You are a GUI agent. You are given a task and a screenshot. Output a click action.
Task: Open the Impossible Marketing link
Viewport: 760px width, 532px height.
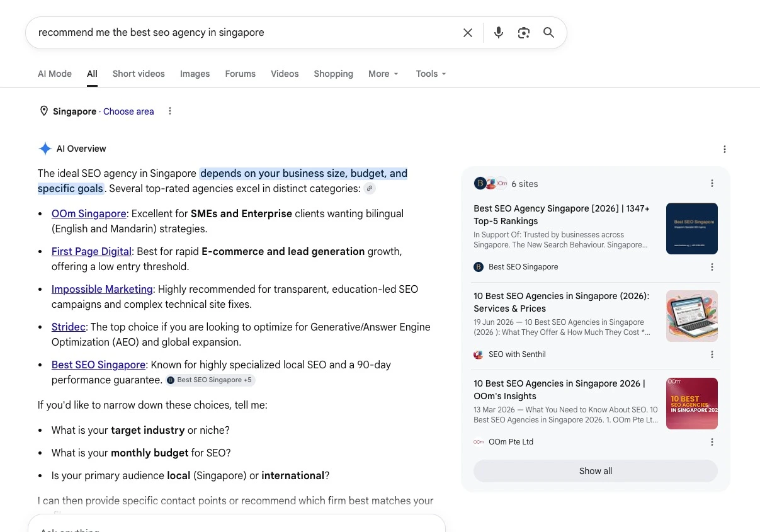click(102, 289)
